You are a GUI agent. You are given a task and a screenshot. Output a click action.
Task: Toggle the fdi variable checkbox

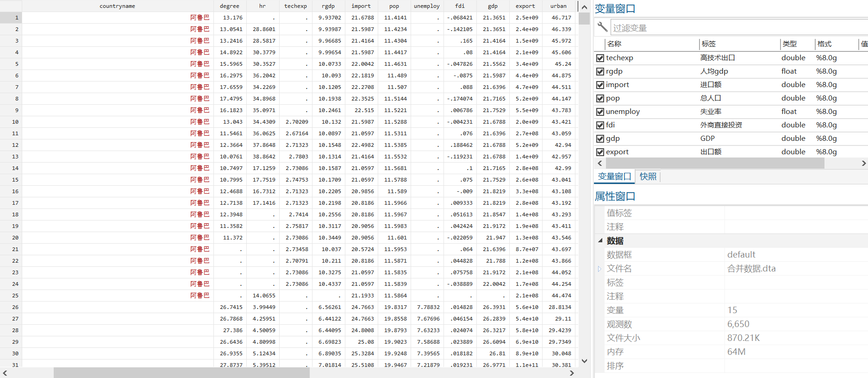pos(600,125)
